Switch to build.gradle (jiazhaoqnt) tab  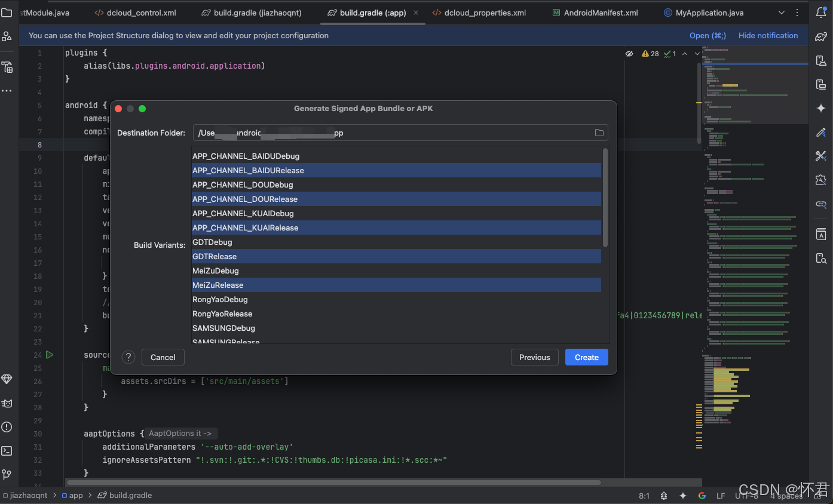(251, 13)
